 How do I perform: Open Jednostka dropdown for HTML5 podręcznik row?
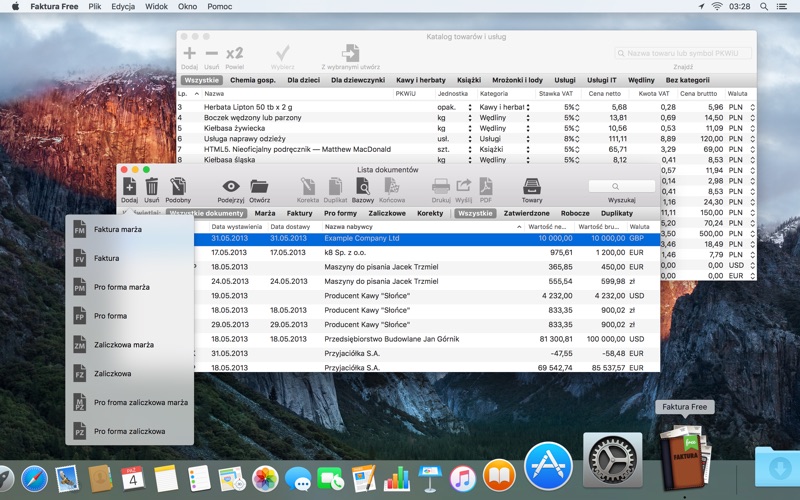[x=470, y=149]
